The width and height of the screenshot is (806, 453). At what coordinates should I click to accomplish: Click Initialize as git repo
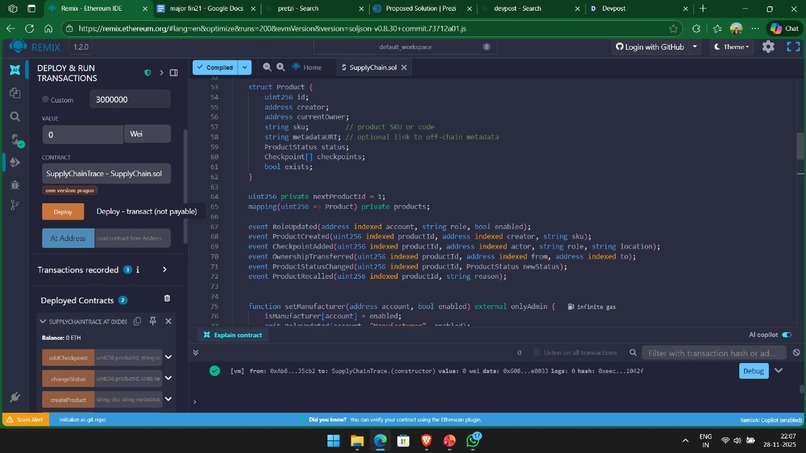82,420
